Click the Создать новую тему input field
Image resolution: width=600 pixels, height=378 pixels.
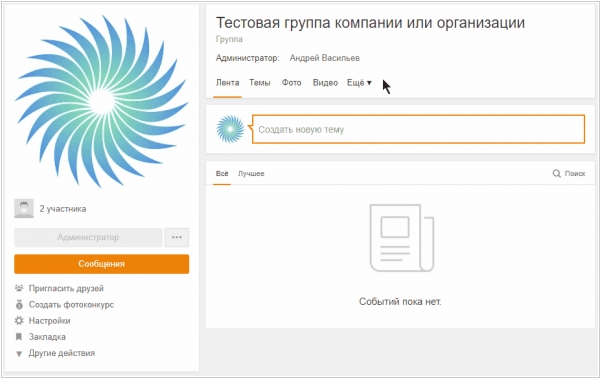pyautogui.click(x=418, y=129)
